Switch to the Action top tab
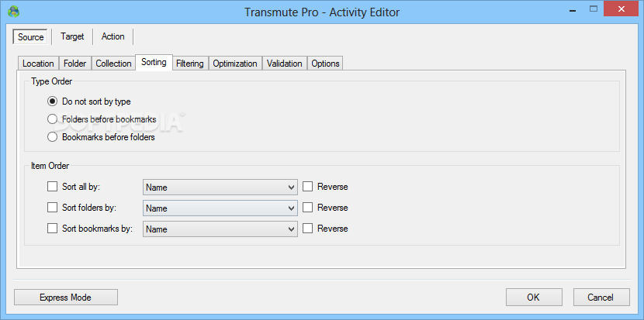Screen dimensions: 644x320 (113, 36)
